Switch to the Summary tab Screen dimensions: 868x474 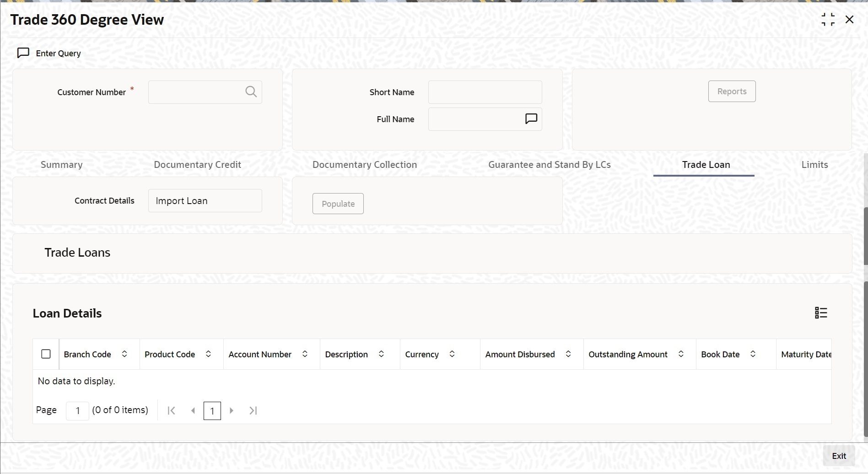tap(62, 165)
